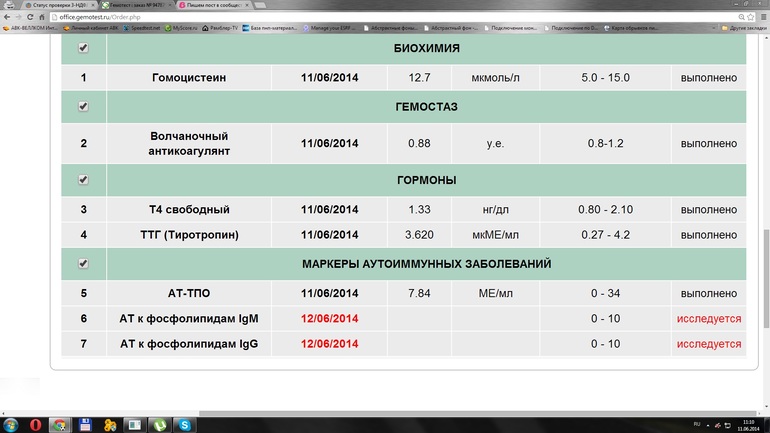The width and height of the screenshot is (770, 433).
Task: Open the MyScore.ru bookmark
Action: [181, 28]
